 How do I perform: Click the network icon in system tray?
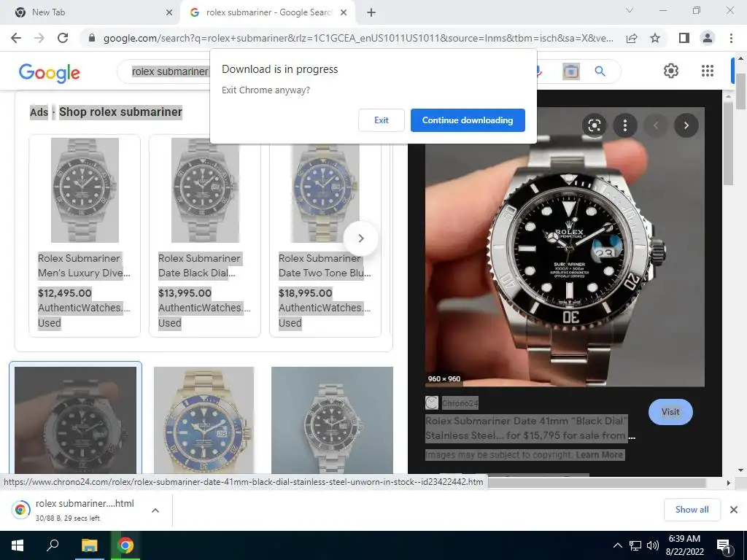coord(635,545)
